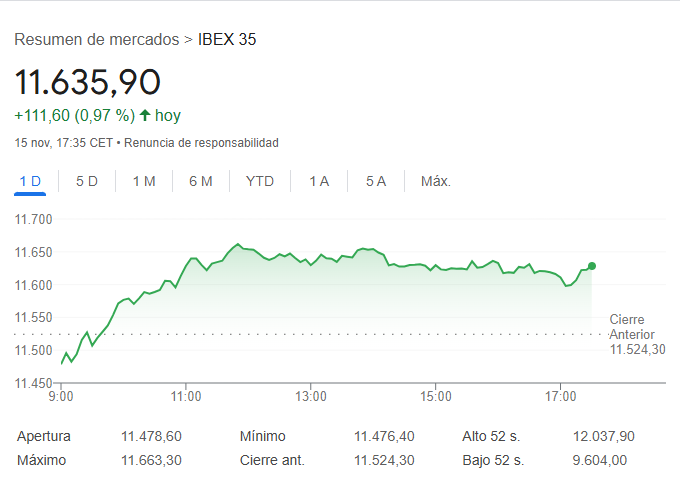Switch to the YTD tab

(260, 181)
